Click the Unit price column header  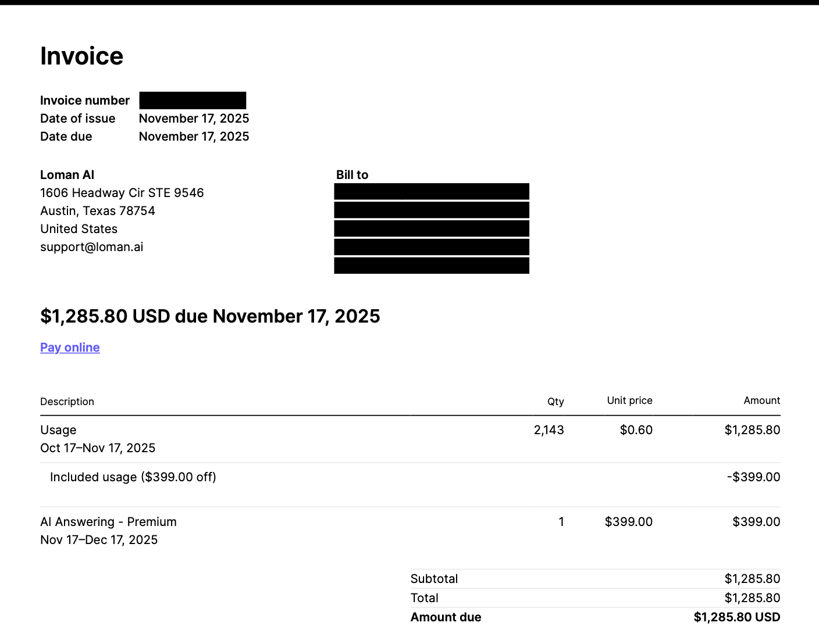(629, 400)
